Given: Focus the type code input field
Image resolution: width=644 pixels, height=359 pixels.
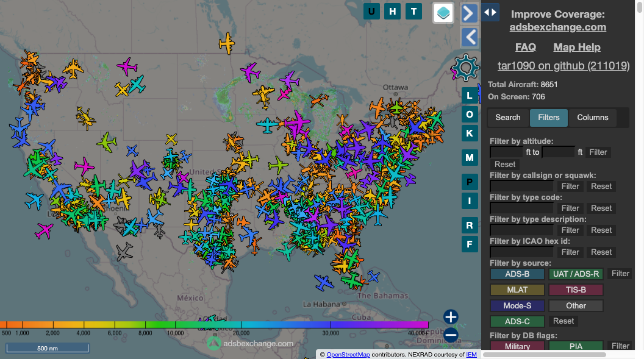Looking at the screenshot, I should click(521, 208).
